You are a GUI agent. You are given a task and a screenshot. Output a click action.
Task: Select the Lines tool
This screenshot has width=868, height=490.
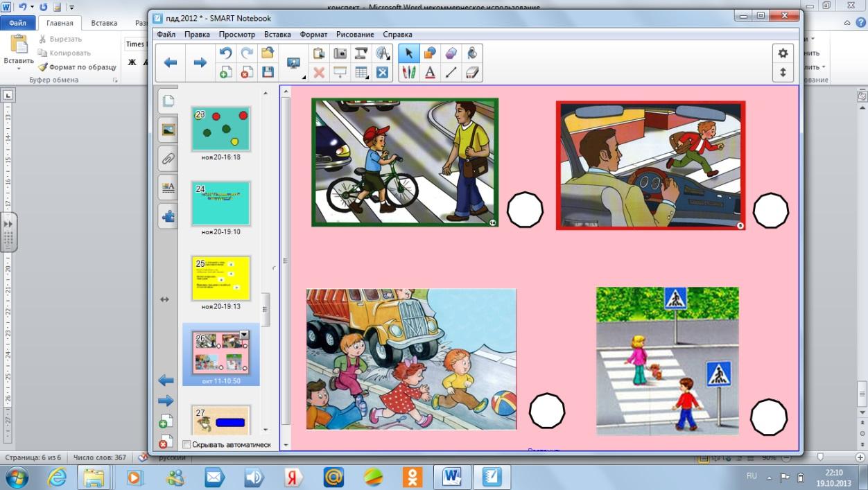click(x=451, y=72)
